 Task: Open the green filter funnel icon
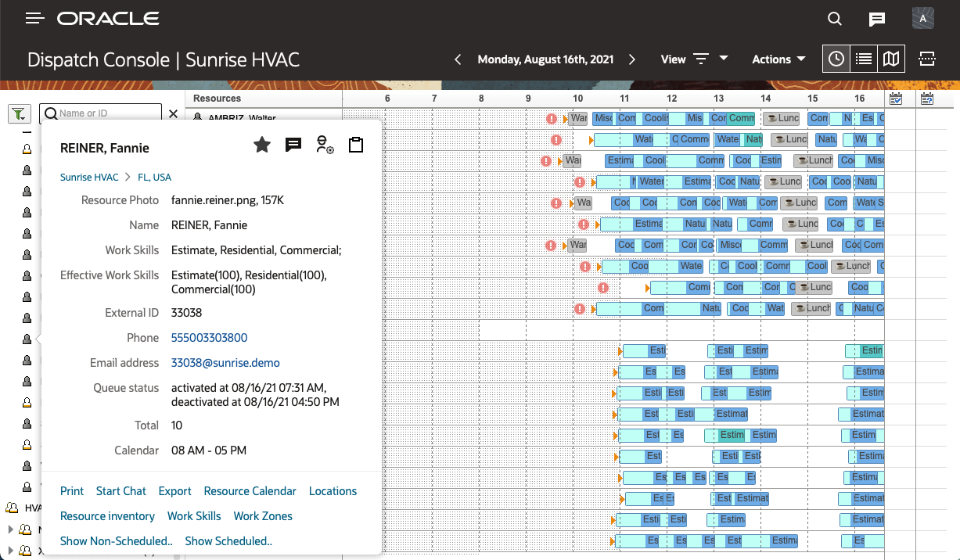(20, 114)
